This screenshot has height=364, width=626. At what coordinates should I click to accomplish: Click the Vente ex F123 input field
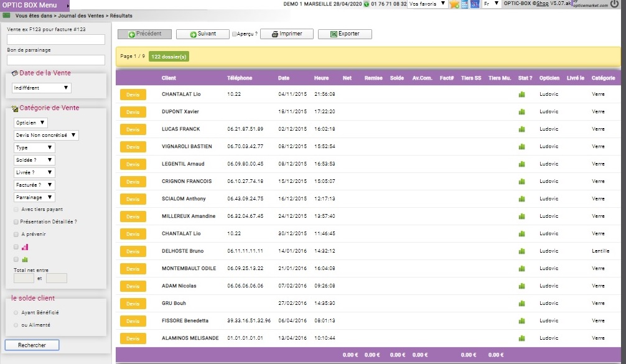click(x=56, y=40)
